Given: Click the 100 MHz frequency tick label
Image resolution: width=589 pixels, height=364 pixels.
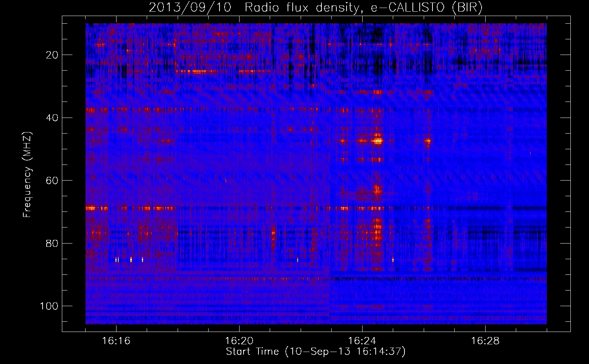Looking at the screenshot, I should click(49, 306).
